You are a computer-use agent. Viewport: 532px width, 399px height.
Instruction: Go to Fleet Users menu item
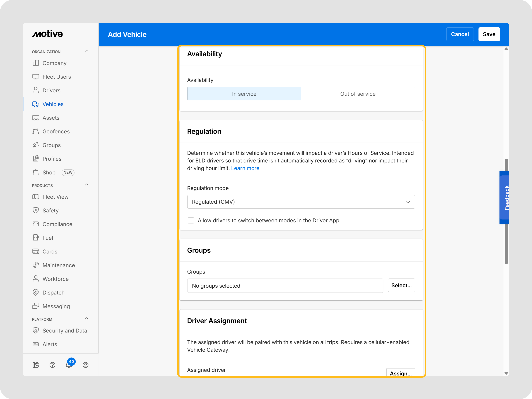(56, 77)
